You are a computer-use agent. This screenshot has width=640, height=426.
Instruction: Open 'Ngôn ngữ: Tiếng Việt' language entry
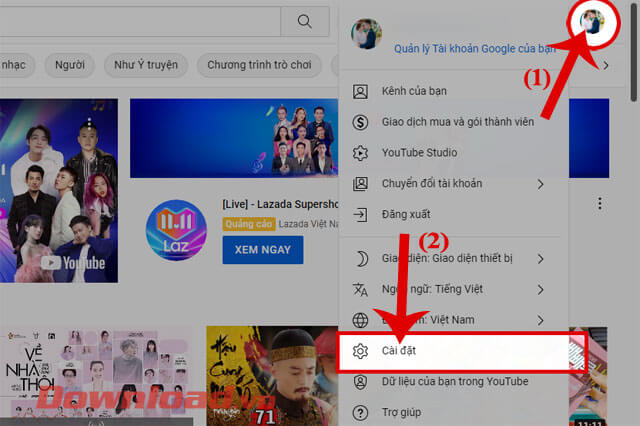coord(453,289)
